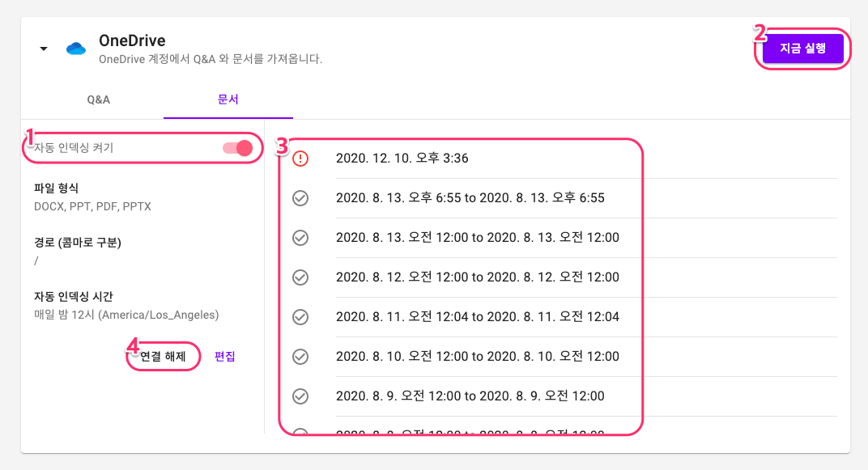Select the 문서 tab
This screenshot has width=868, height=470.
pyautogui.click(x=228, y=100)
